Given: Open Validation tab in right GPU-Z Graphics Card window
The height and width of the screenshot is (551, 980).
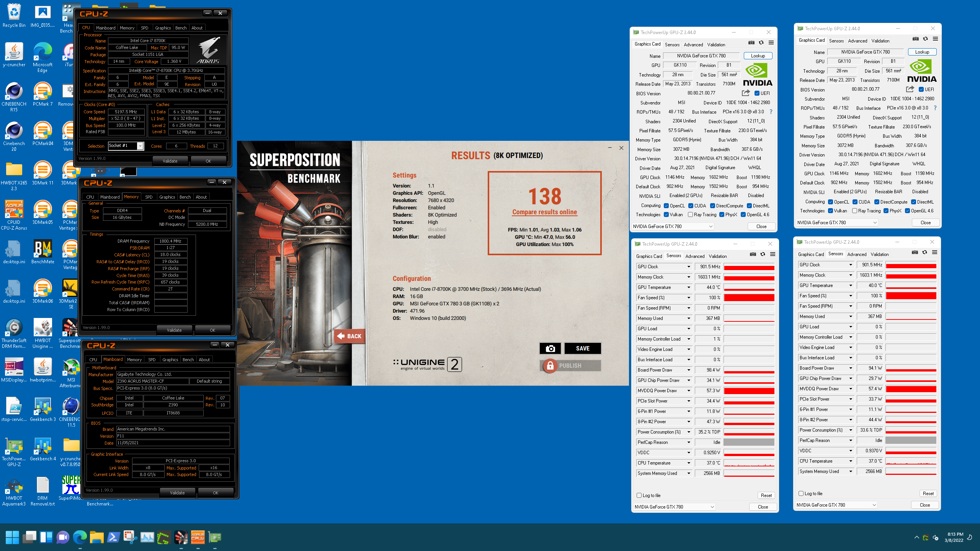Looking at the screenshot, I should 880,41.
